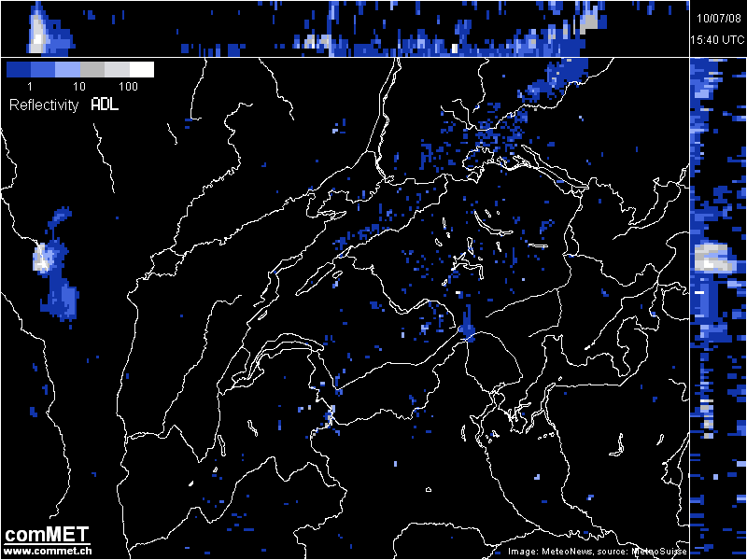747x560 pixels.
Task: Click the legend value 10
Action: [79, 87]
